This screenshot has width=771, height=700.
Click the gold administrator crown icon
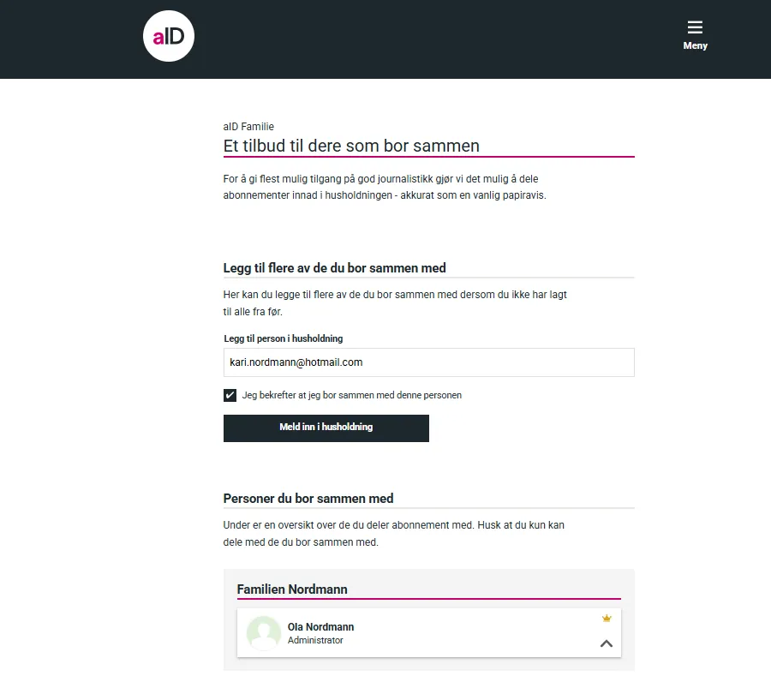click(x=607, y=618)
